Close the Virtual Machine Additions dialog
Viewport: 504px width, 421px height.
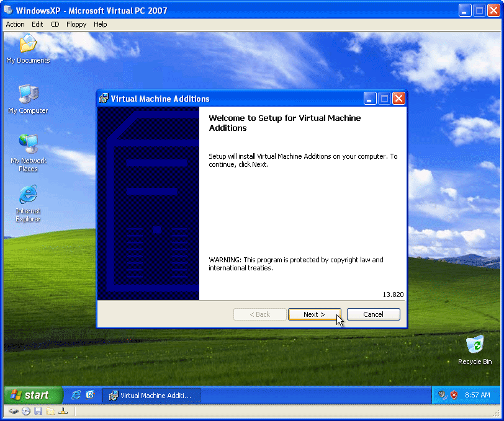click(398, 98)
